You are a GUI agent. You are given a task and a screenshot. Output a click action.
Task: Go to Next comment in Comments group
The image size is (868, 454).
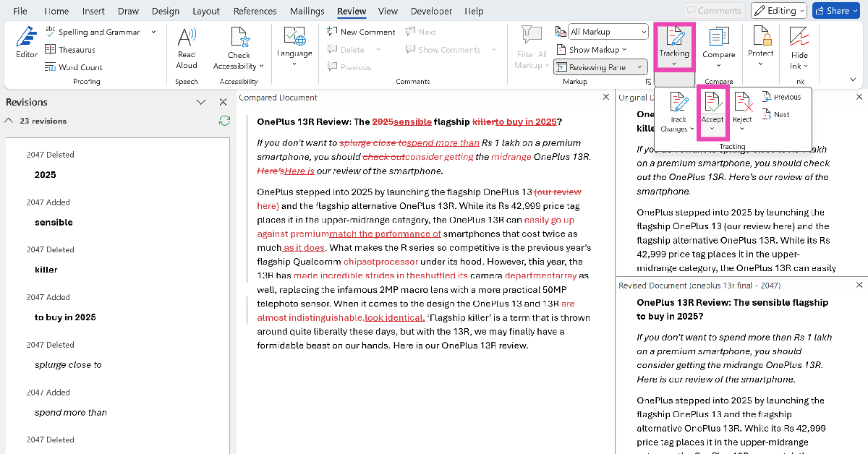click(421, 32)
